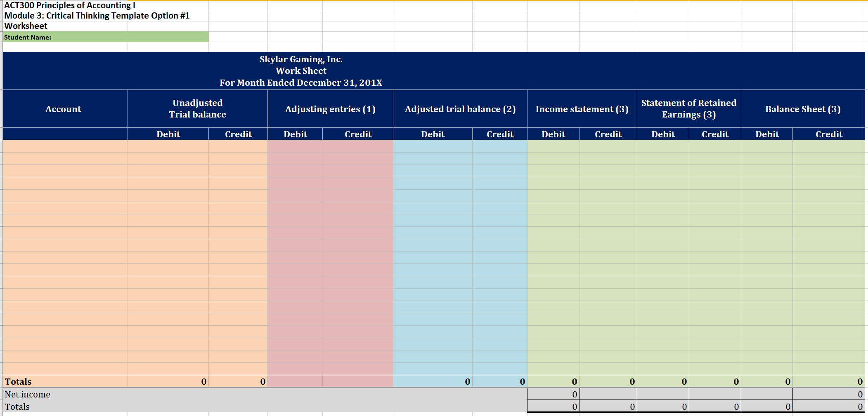Screen dimensions: 868x416
Task: Click the 'Adjusting entries (1)' header
Action: (x=330, y=109)
